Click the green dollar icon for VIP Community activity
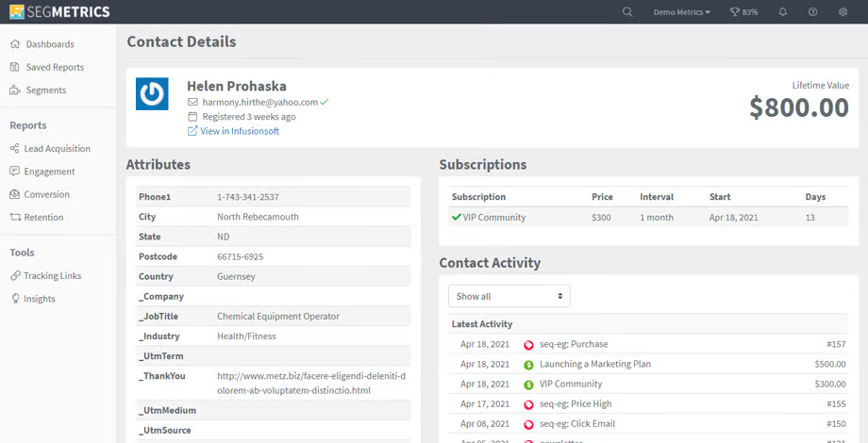This screenshot has width=868, height=443. click(x=528, y=385)
